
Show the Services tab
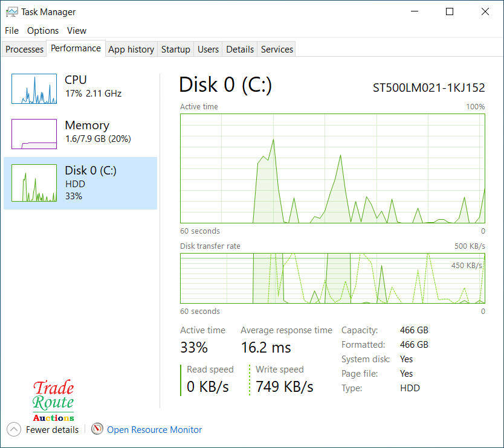click(277, 50)
